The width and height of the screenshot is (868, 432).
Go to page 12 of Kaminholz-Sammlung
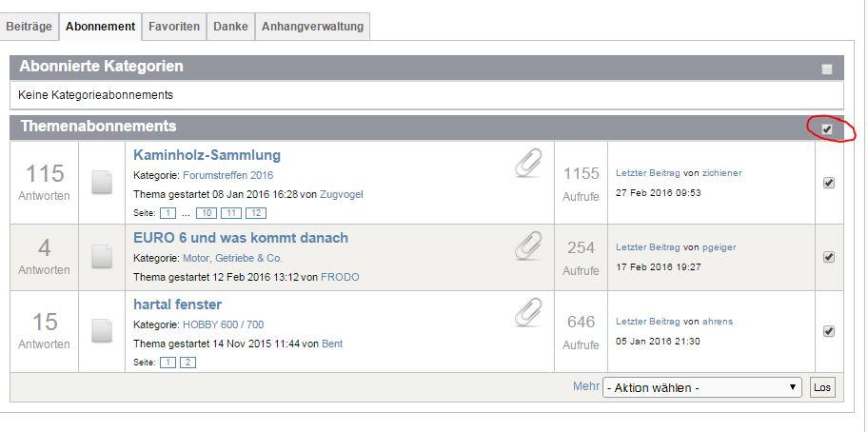pos(254,213)
